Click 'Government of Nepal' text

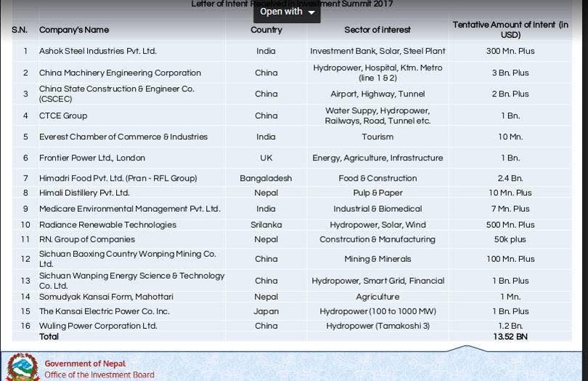[x=85, y=364]
